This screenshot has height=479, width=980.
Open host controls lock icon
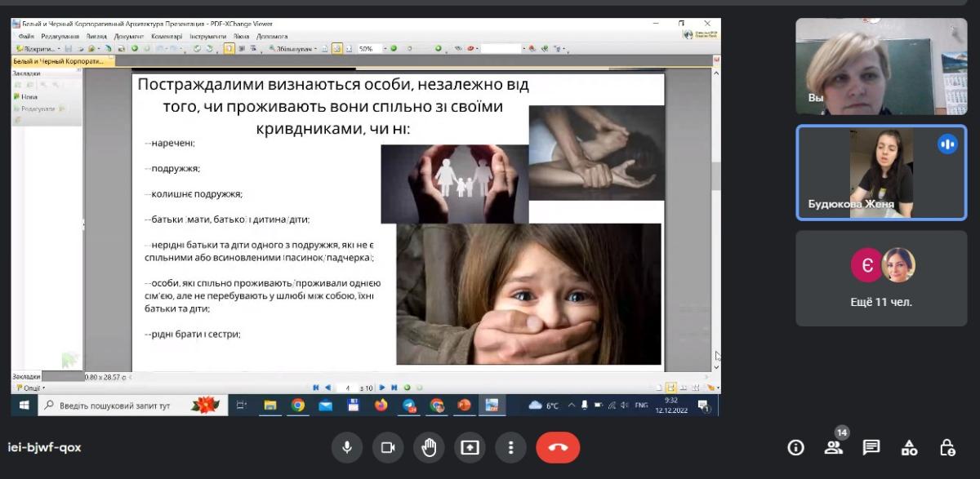point(947,447)
